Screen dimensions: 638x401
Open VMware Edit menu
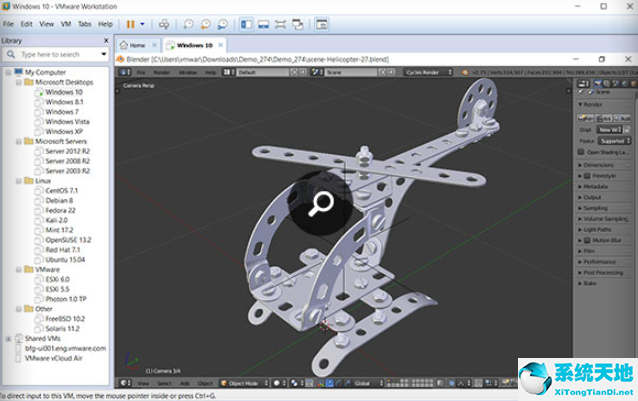[26, 24]
